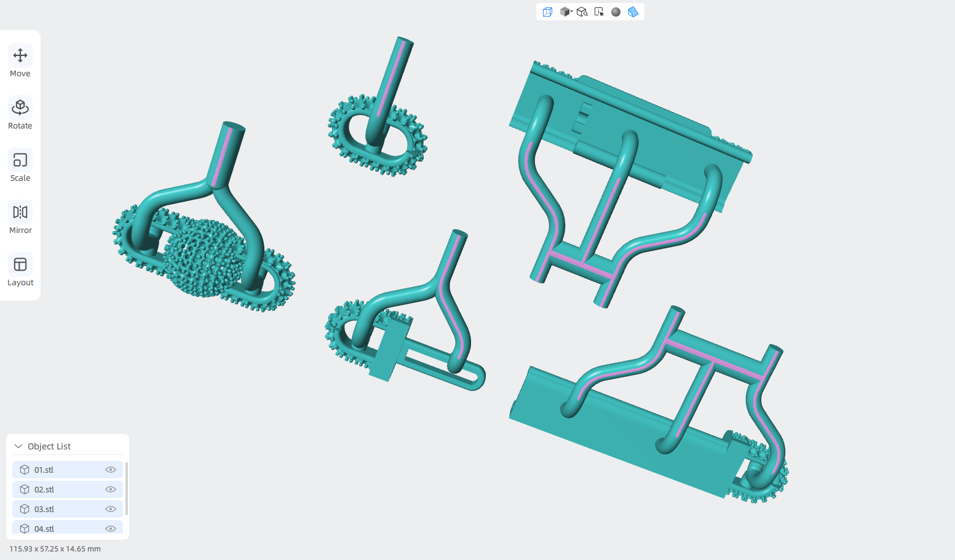The height and width of the screenshot is (560, 955).
Task: Activate the Rotate tool
Action: click(x=20, y=114)
